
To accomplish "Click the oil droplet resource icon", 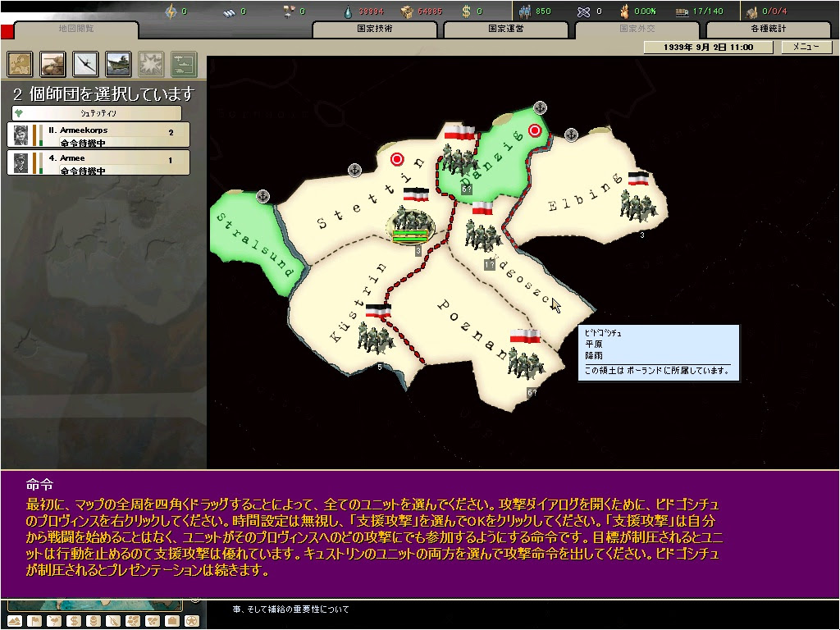I will 349,11.
